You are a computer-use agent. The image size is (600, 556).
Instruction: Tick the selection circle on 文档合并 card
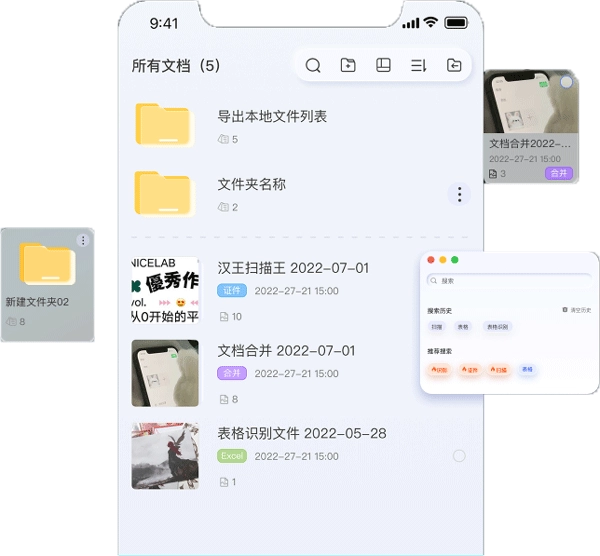click(x=567, y=82)
